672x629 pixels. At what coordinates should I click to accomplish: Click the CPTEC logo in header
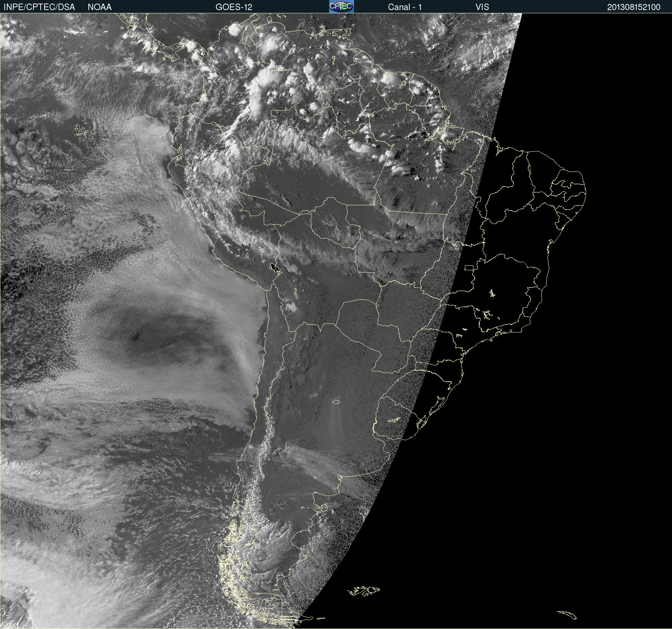[x=341, y=6]
